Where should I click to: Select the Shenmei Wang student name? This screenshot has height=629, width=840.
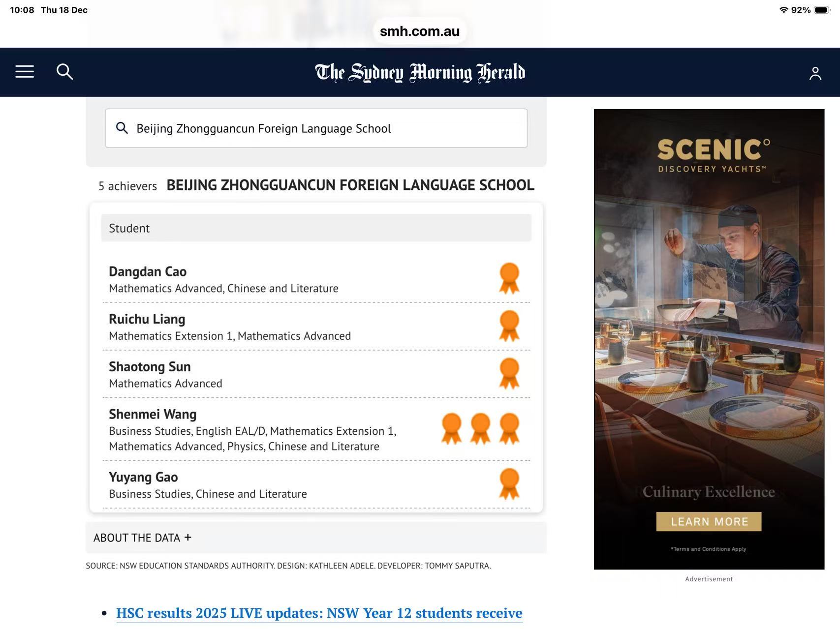pyautogui.click(x=153, y=414)
